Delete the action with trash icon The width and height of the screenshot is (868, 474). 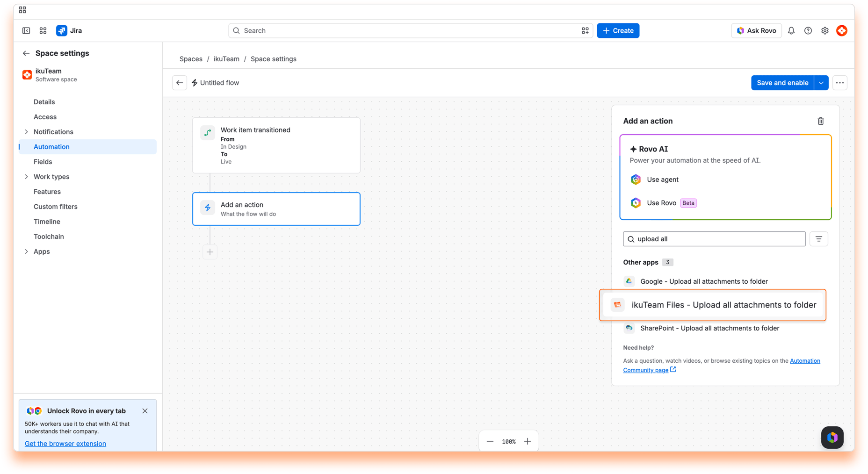821,121
